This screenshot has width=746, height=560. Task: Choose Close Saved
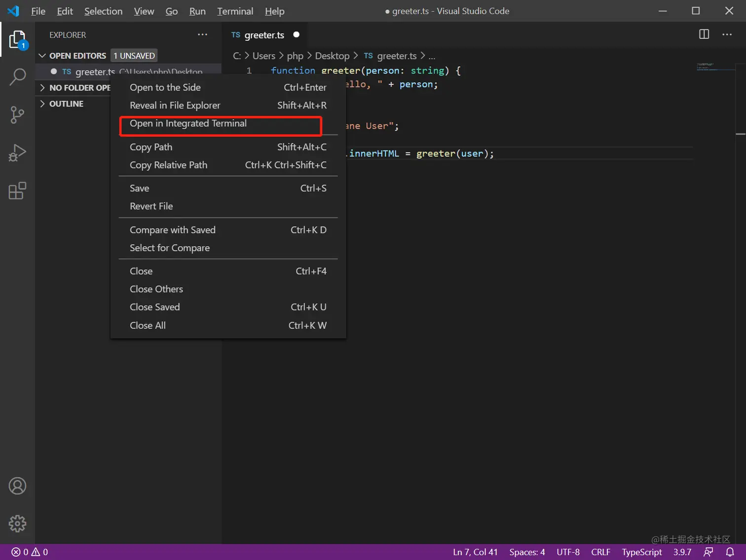coord(228,307)
